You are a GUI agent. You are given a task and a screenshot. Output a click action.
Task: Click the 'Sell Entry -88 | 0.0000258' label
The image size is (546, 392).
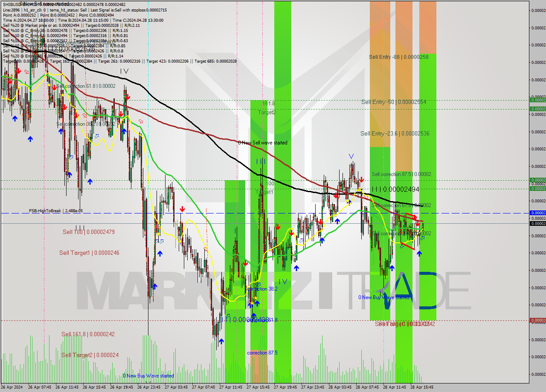(399, 57)
